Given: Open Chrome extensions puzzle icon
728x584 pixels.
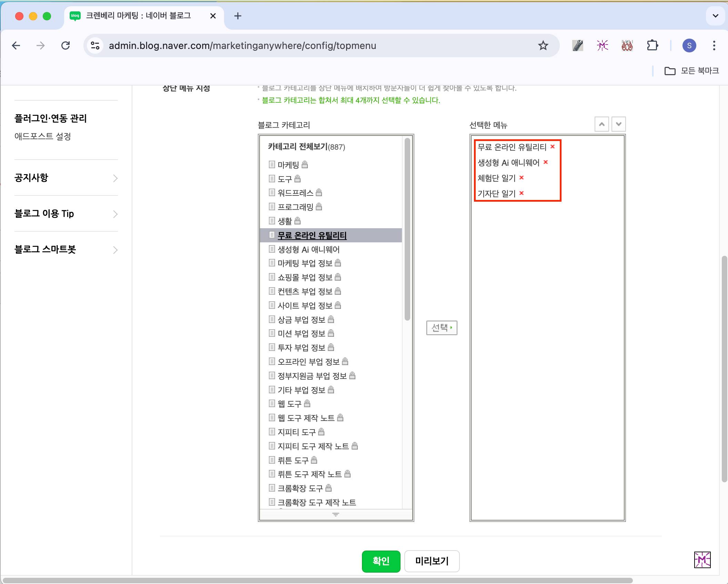Looking at the screenshot, I should 652,46.
